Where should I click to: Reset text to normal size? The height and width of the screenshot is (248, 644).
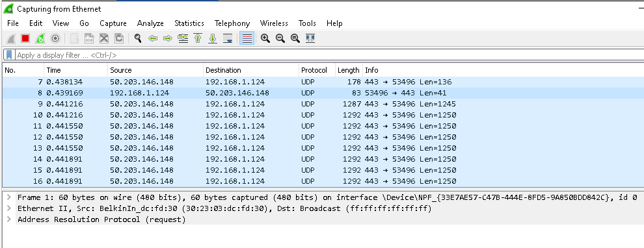[295, 38]
